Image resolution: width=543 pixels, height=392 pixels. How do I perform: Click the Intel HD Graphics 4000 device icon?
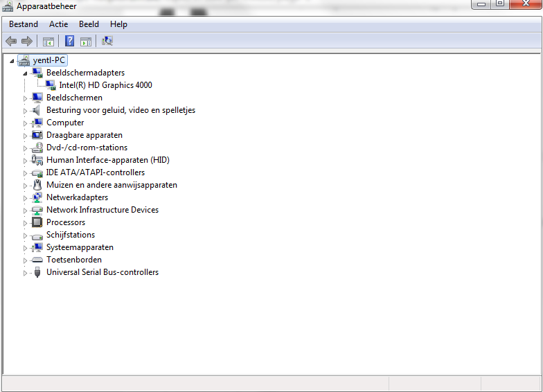[x=50, y=85]
